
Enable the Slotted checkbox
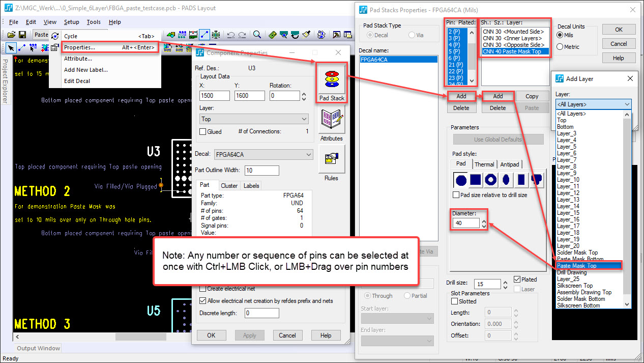[455, 301]
